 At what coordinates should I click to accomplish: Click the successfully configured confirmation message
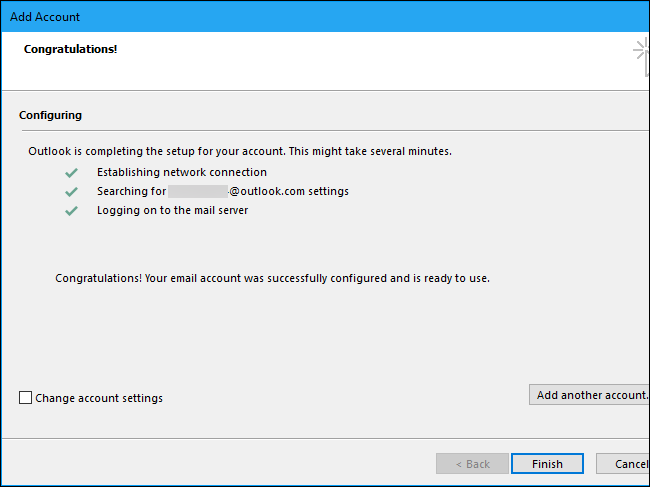coord(272,278)
